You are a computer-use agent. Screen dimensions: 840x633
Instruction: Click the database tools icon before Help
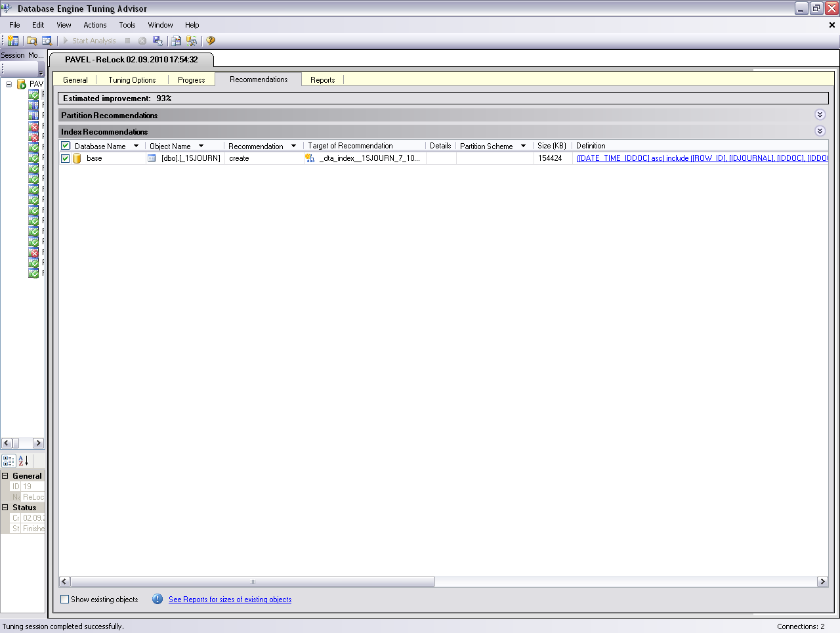click(192, 41)
